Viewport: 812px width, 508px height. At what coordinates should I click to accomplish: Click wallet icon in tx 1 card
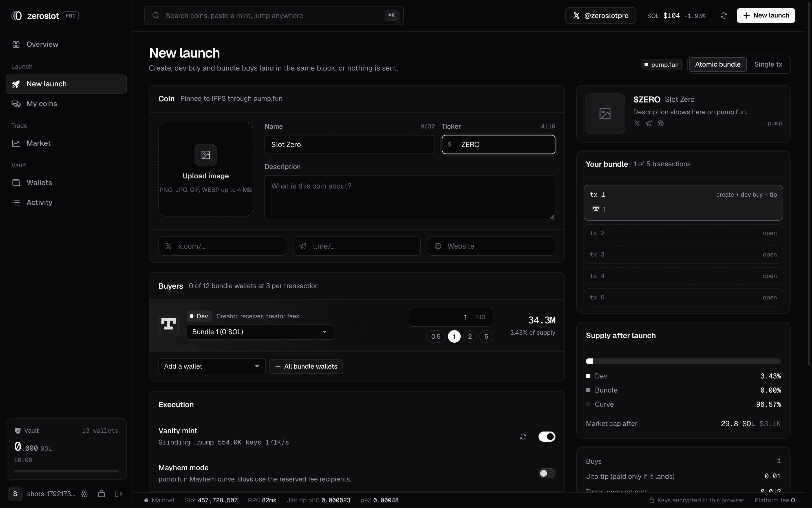[596, 209]
